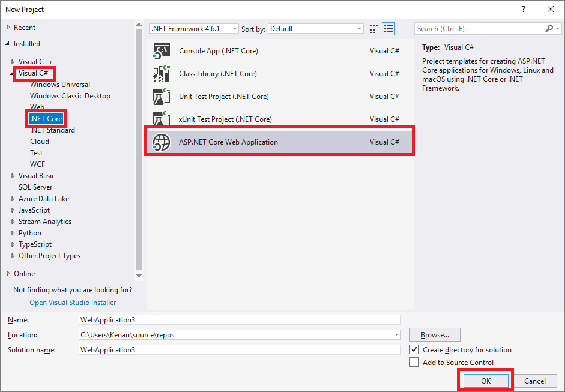
Task: Toggle Create directory for solution checkbox
Action: (414, 349)
